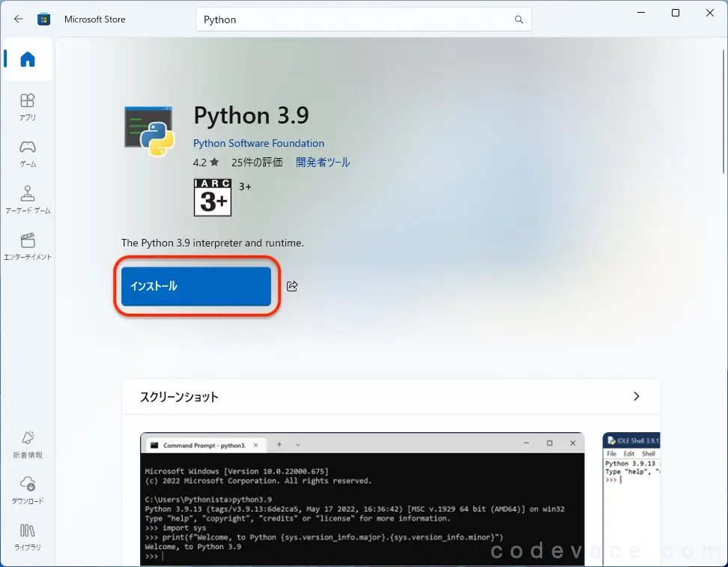Click the 25件の評価 ratings count
This screenshot has width=728, height=567.
pos(257,162)
